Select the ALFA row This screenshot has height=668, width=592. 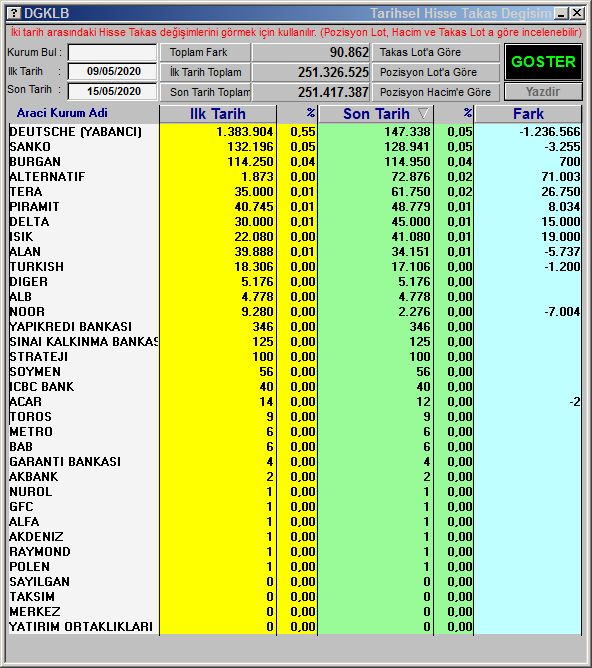295,521
